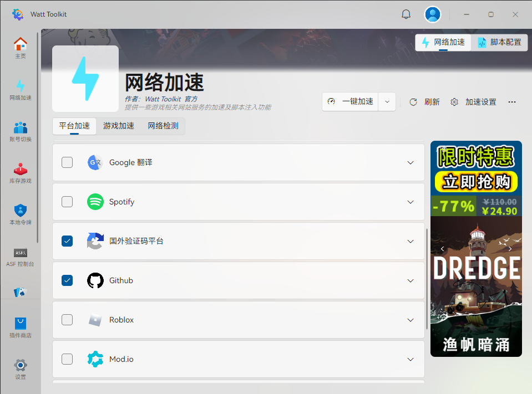Screen dimensions: 532x394
Task: Enable the Roblox checkbox
Action: (x=67, y=320)
